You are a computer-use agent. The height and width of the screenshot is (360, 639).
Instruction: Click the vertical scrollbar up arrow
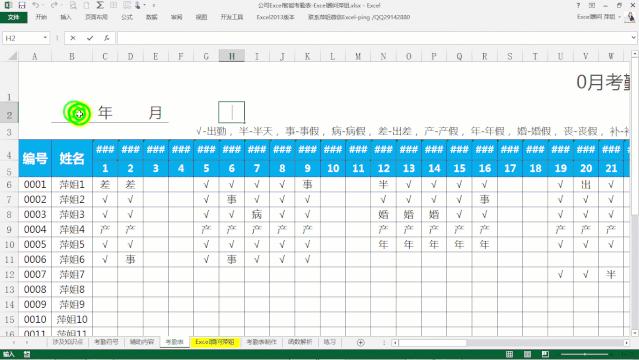[x=635, y=54]
